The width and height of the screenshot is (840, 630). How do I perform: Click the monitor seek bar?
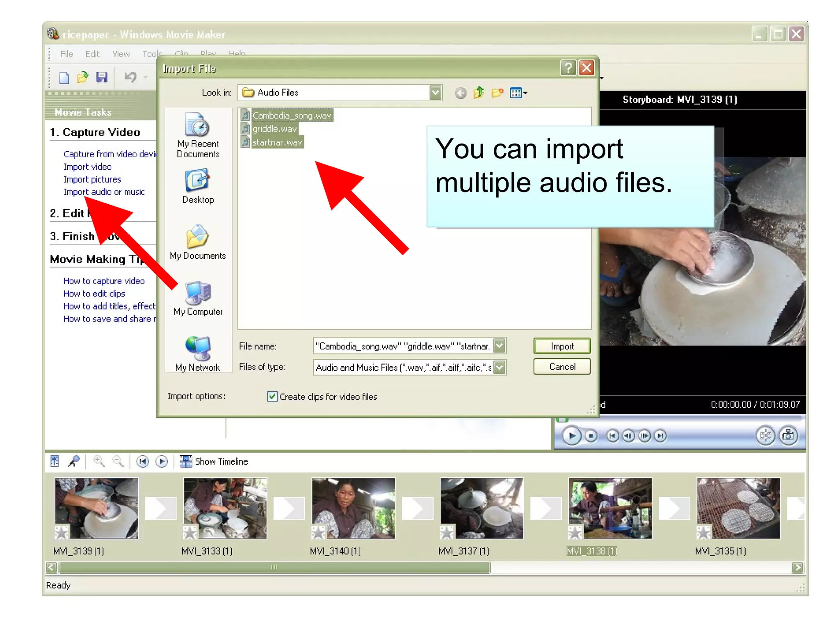(x=679, y=419)
